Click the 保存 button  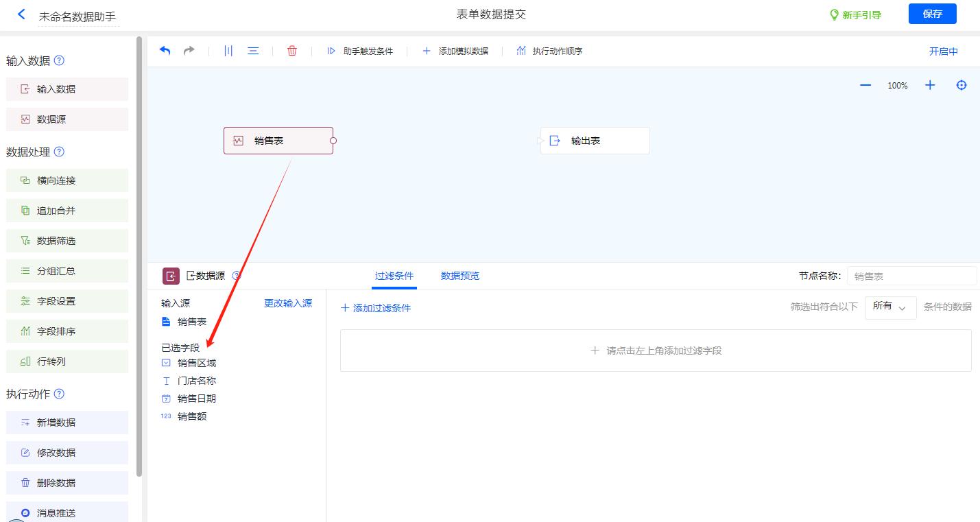(x=932, y=14)
